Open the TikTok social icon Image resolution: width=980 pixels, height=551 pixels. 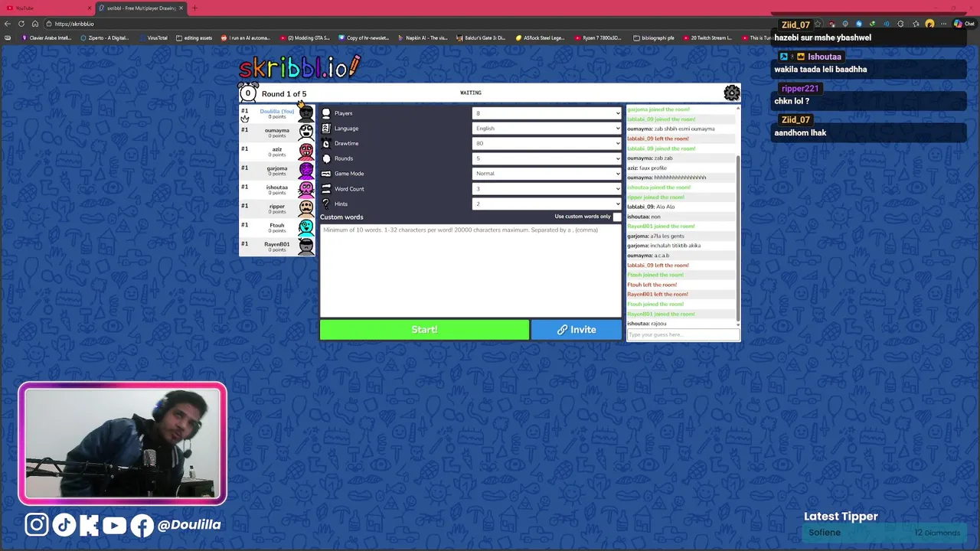64,524
